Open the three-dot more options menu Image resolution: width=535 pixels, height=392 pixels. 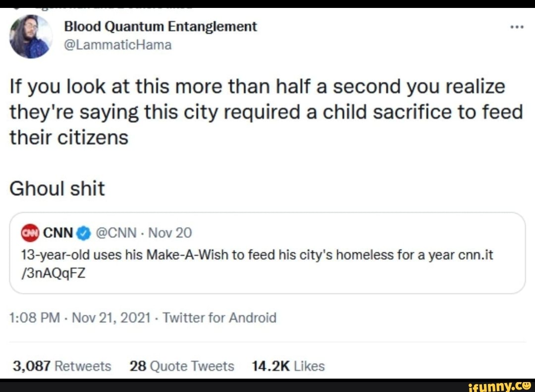[x=517, y=27]
